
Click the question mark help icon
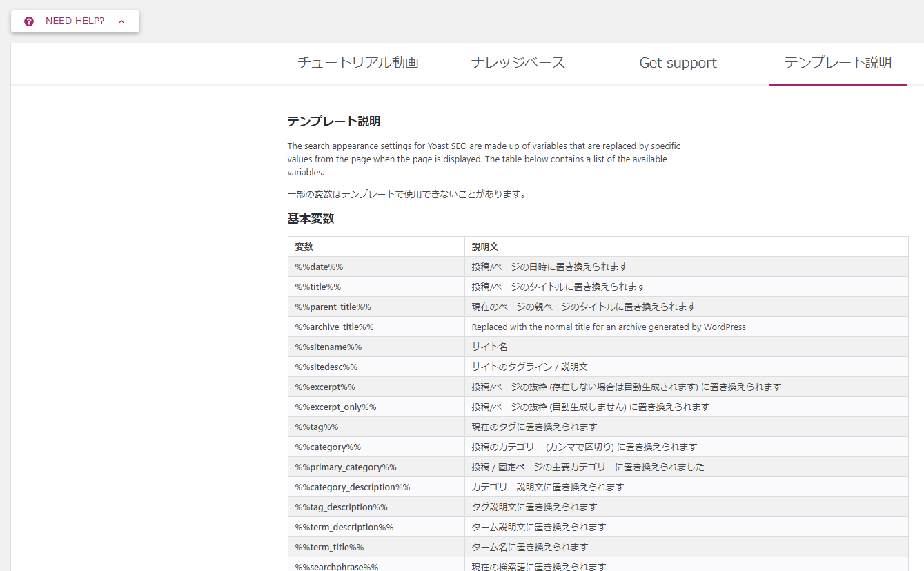tap(29, 21)
